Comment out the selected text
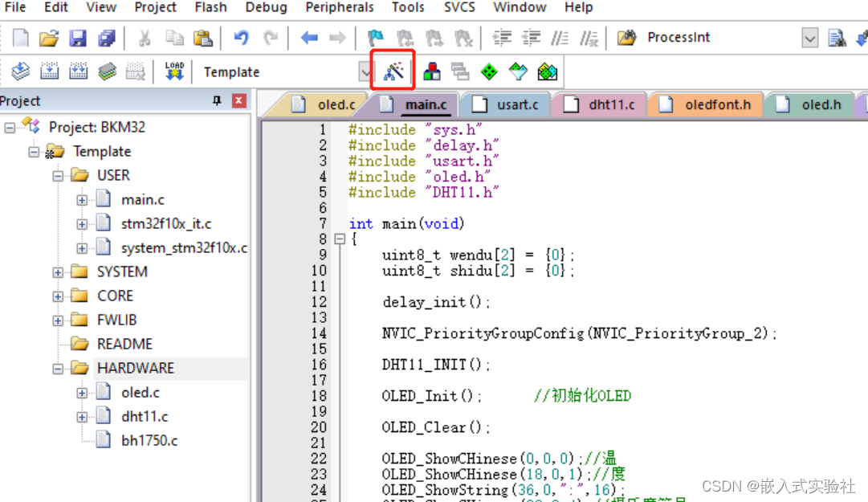Screen dimensions: 868x502 (x=560, y=38)
